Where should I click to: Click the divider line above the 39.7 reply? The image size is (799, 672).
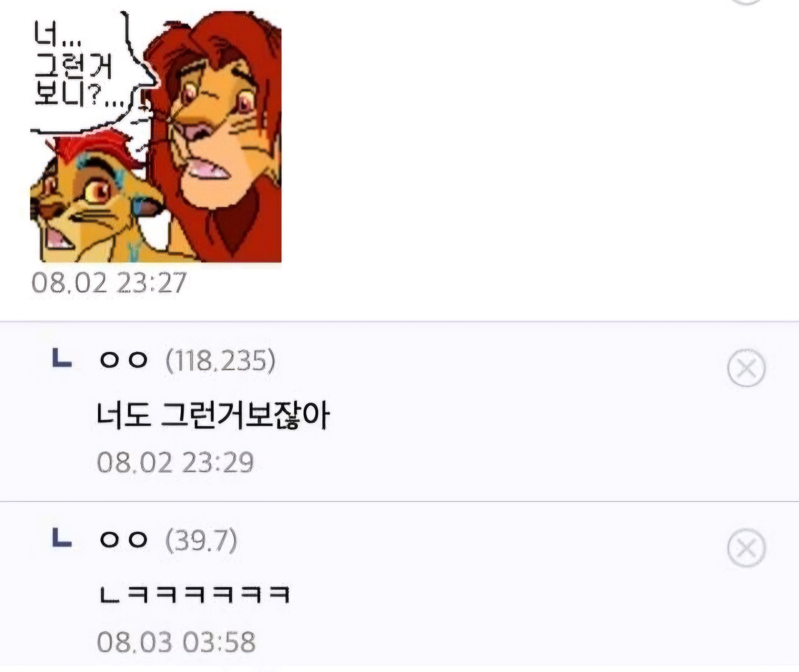tap(399, 502)
